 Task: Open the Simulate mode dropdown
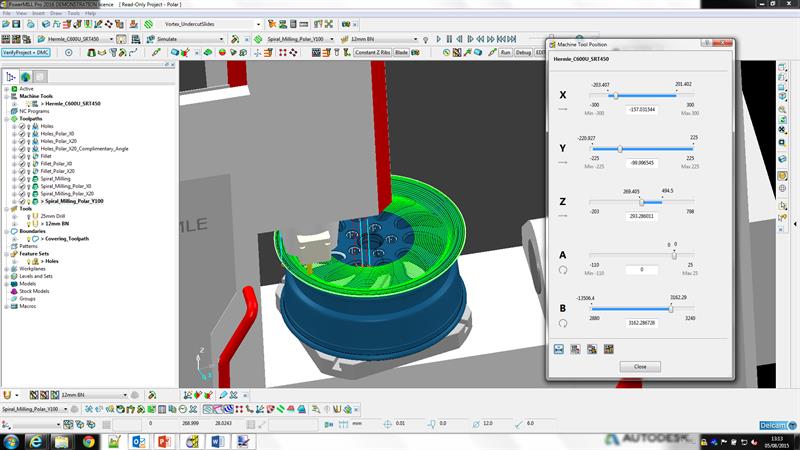click(x=221, y=39)
